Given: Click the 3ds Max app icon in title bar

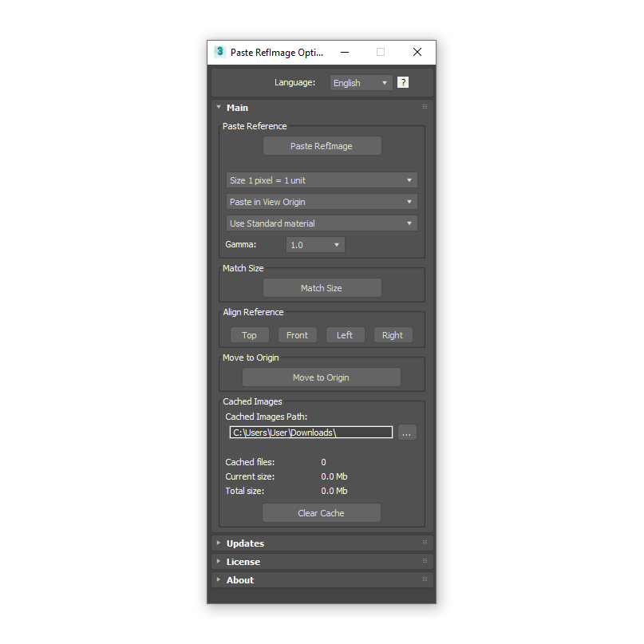Looking at the screenshot, I should pos(219,52).
